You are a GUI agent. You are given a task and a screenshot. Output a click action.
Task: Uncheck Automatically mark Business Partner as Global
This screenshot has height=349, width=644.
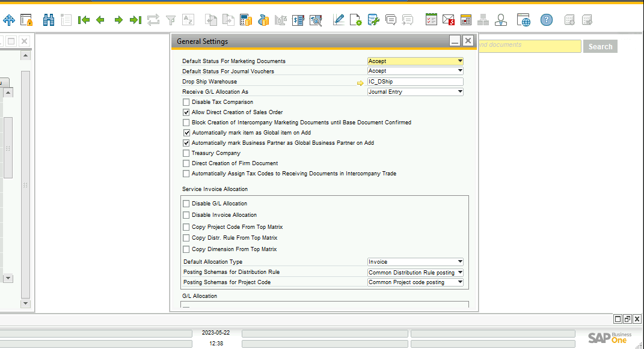pyautogui.click(x=186, y=143)
